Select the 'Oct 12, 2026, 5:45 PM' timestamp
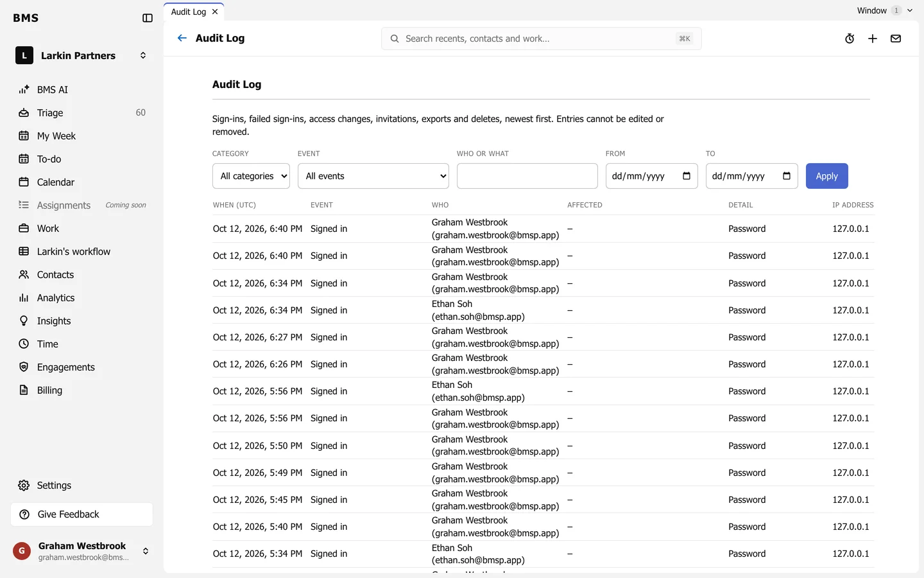This screenshot has width=924, height=578. [257, 500]
